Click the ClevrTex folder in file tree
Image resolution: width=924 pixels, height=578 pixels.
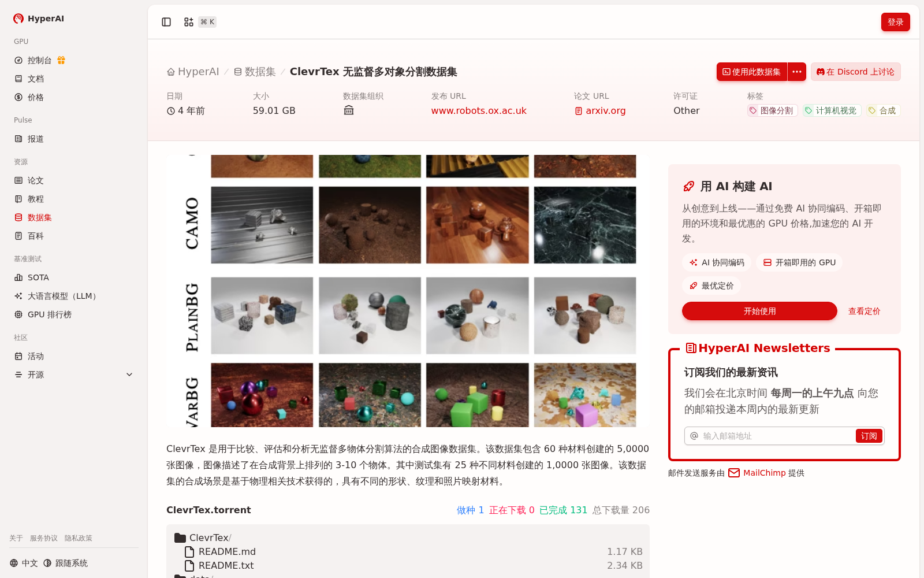pyautogui.click(x=203, y=538)
